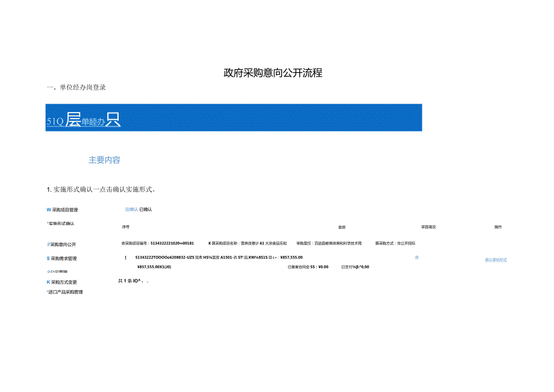554x392 pixels.
Task: Click the 金额 column header
Action: click(x=341, y=227)
